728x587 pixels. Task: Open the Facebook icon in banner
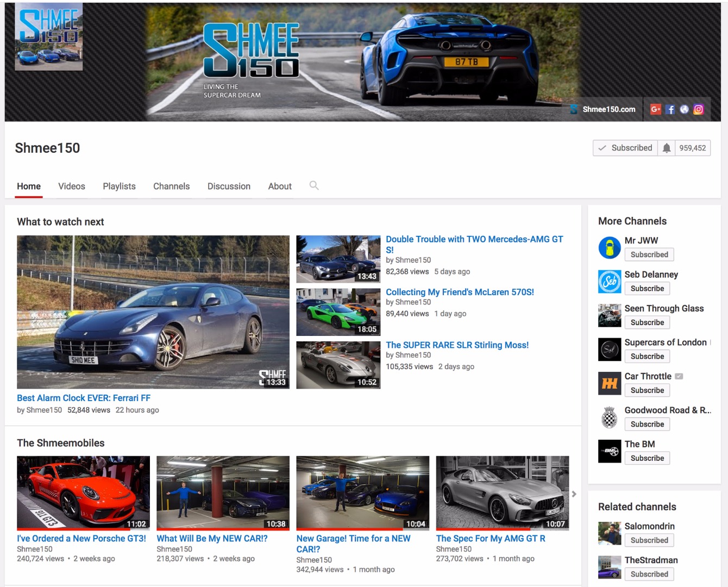click(670, 109)
